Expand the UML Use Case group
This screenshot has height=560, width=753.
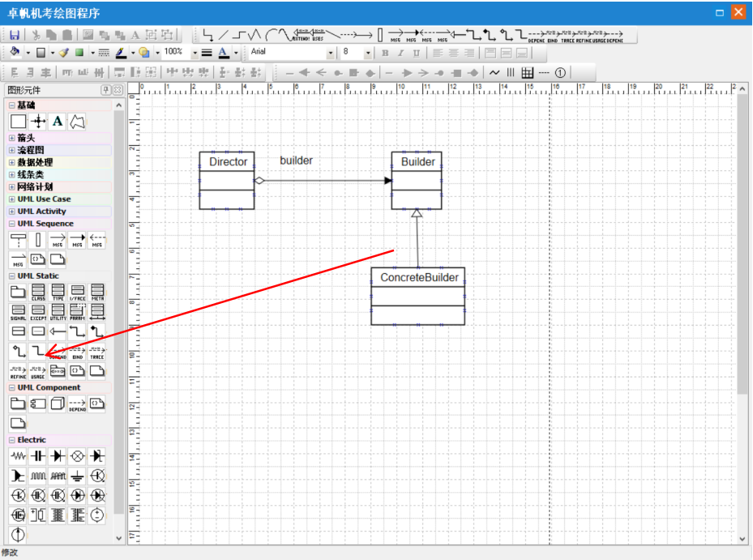12,199
